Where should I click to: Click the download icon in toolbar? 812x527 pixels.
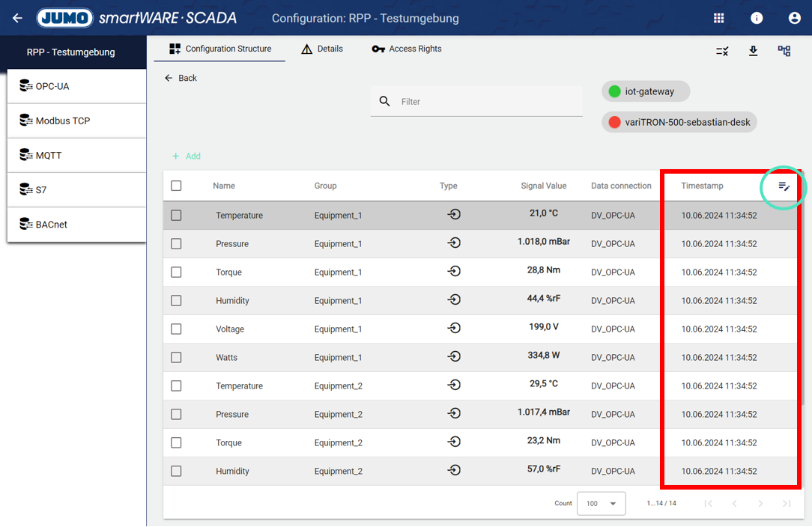[753, 51]
